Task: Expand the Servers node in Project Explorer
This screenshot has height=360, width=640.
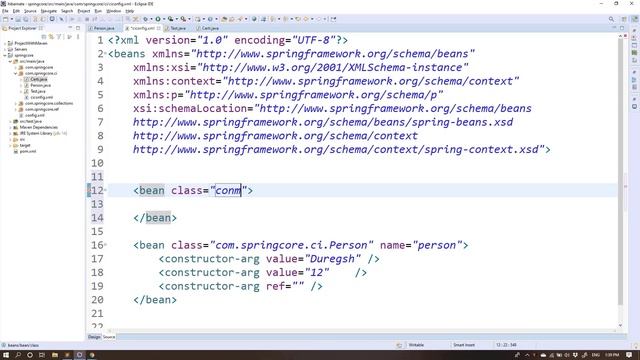Action: (x=5, y=49)
